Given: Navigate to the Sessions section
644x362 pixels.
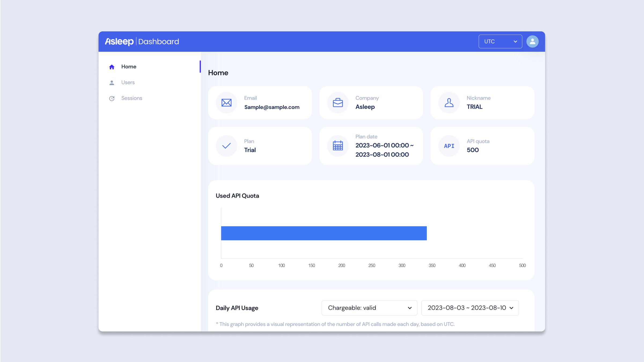Looking at the screenshot, I should click(x=132, y=98).
